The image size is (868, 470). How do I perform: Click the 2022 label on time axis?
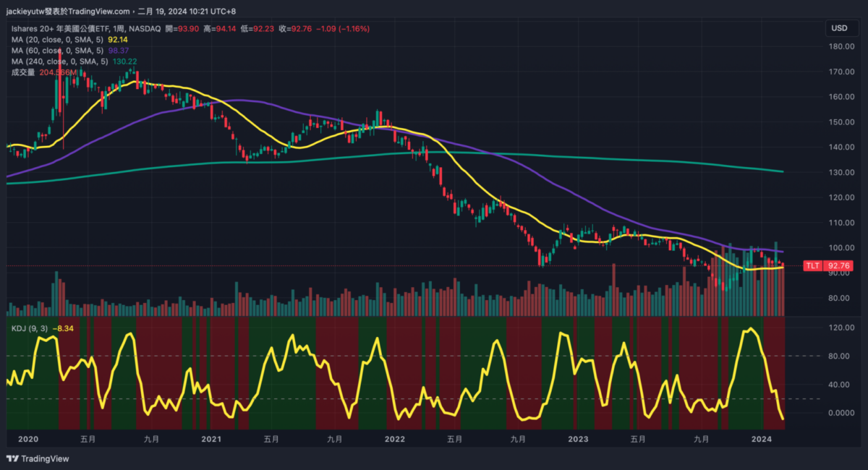pos(394,439)
